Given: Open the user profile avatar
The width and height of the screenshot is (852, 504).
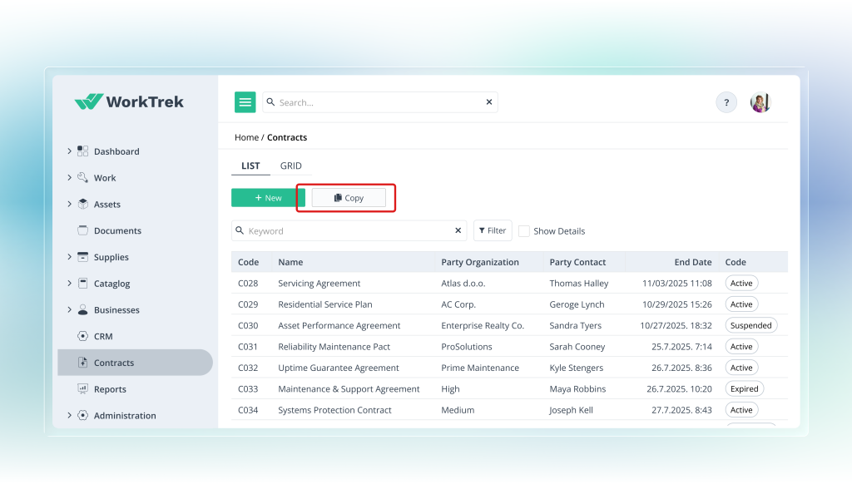Looking at the screenshot, I should 760,101.
